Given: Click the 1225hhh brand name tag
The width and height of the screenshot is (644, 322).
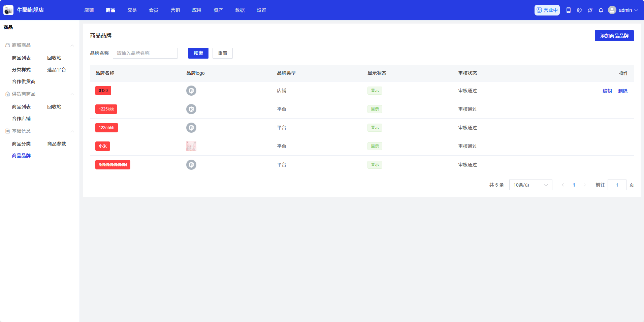Looking at the screenshot, I should (106, 128).
